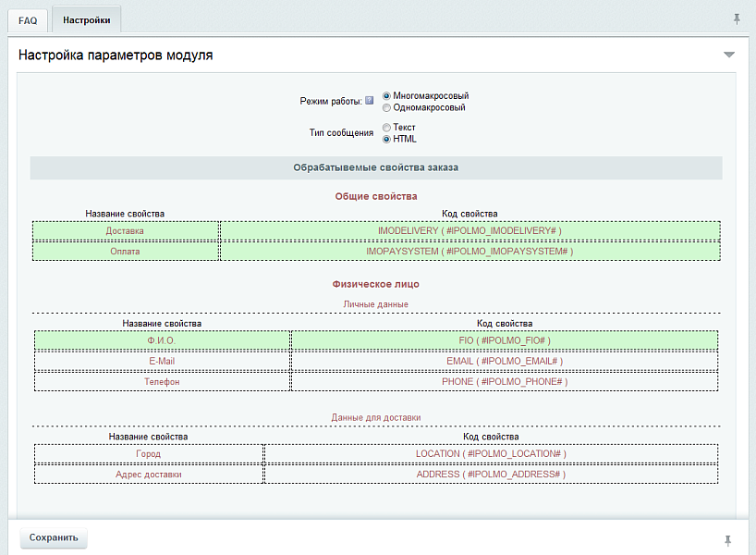
Task: Switch to the FAQ tab
Action: pyautogui.click(x=28, y=19)
